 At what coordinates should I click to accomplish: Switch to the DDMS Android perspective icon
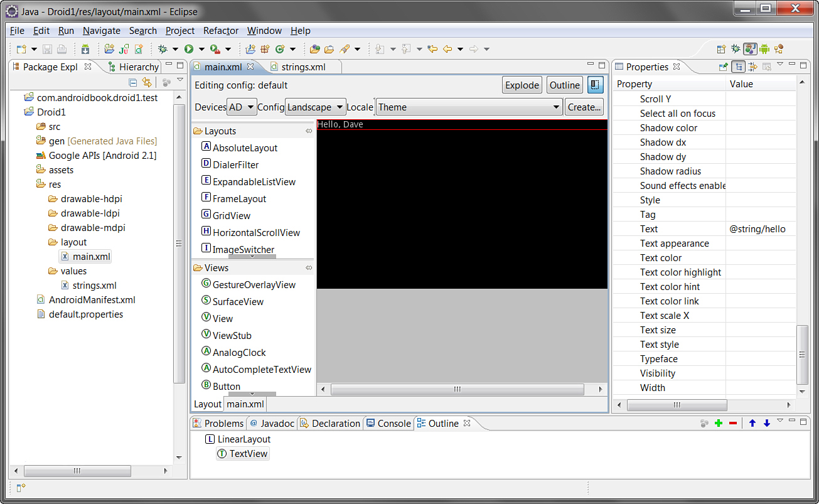(x=764, y=49)
